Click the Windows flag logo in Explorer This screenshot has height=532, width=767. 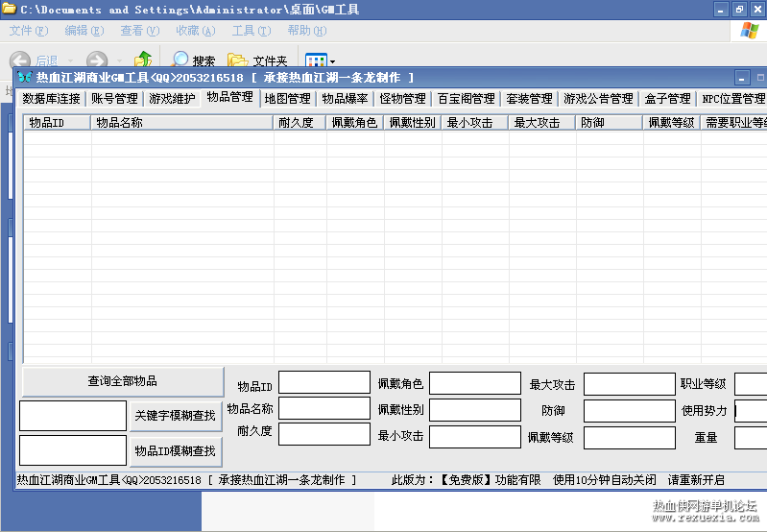click(x=750, y=31)
